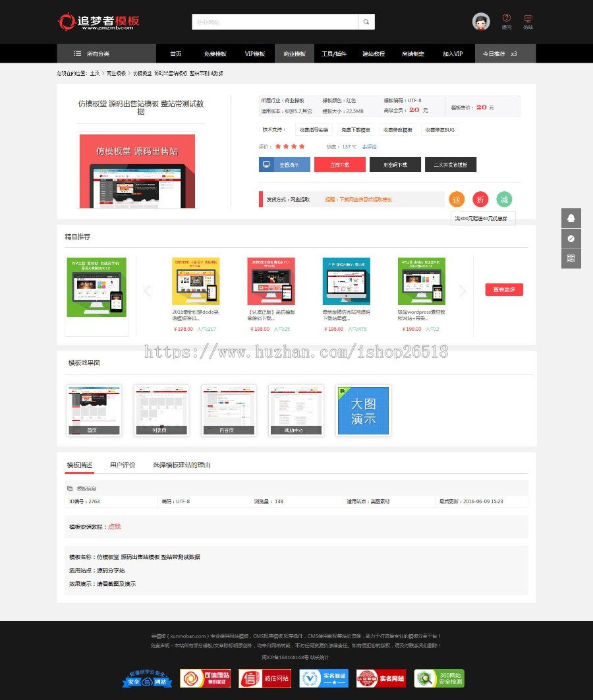Open 首页 navigation item
593x700 pixels.
[x=176, y=53]
